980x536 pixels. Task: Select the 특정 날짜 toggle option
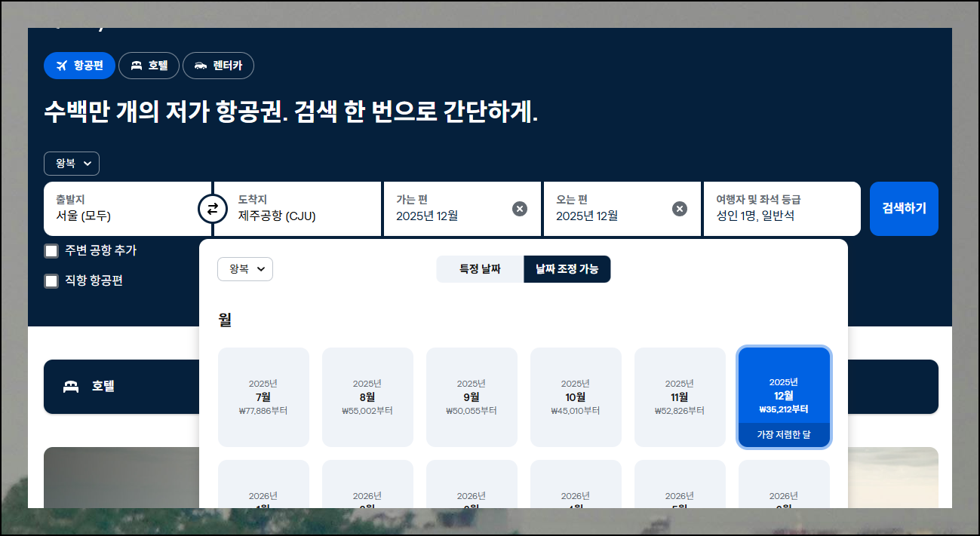tap(480, 269)
